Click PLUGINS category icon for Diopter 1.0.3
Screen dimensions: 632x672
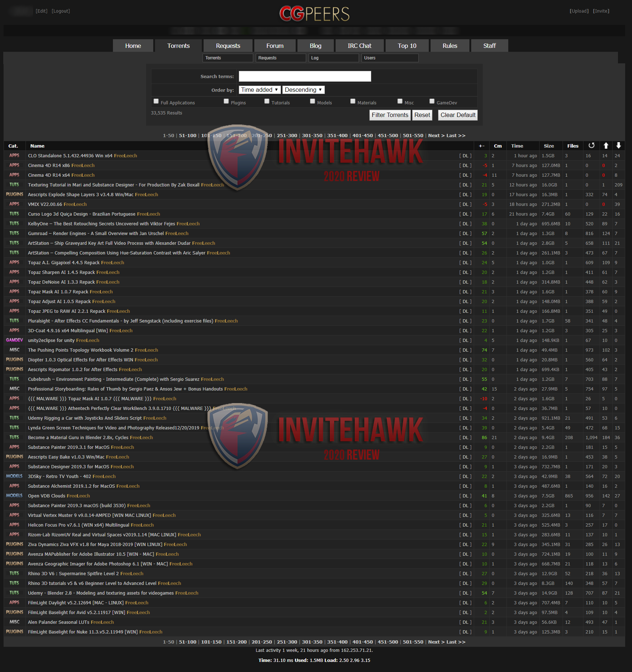pos(14,360)
